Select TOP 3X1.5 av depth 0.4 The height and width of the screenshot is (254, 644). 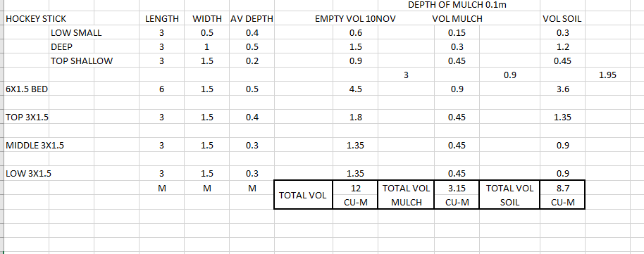(252, 118)
